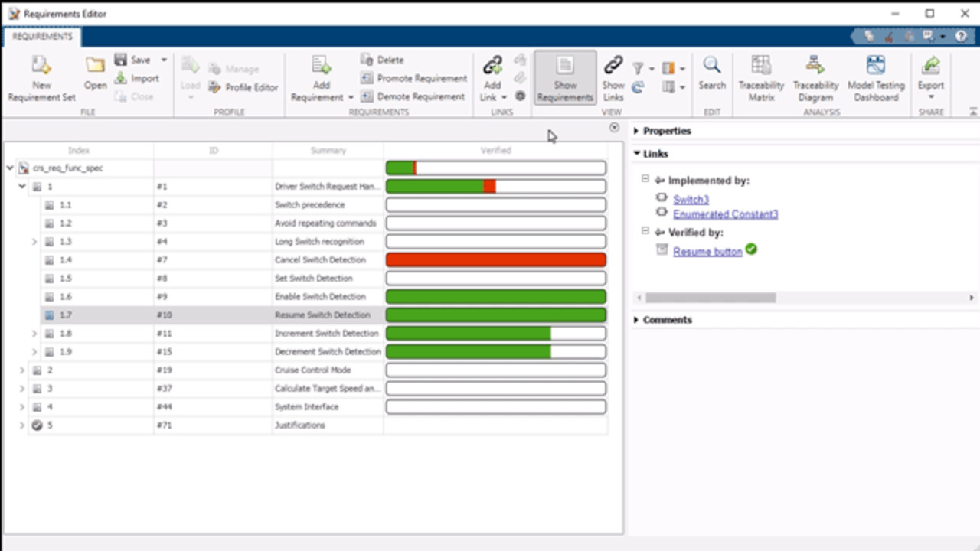This screenshot has height=551, width=980.
Task: Open the Save dropdown arrow
Action: (x=164, y=60)
